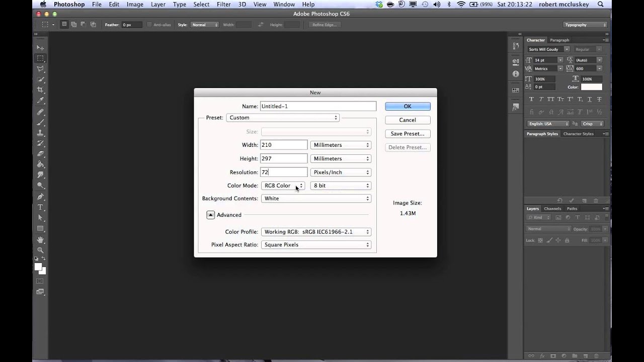Switch to the Channels tab
Viewport: 644px width, 362px height.
pyautogui.click(x=552, y=209)
